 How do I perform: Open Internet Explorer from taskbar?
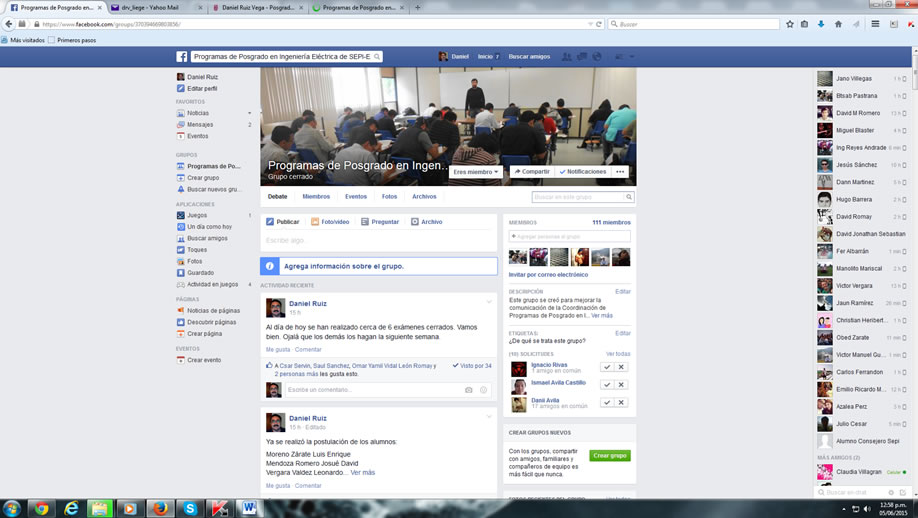[x=71, y=509]
